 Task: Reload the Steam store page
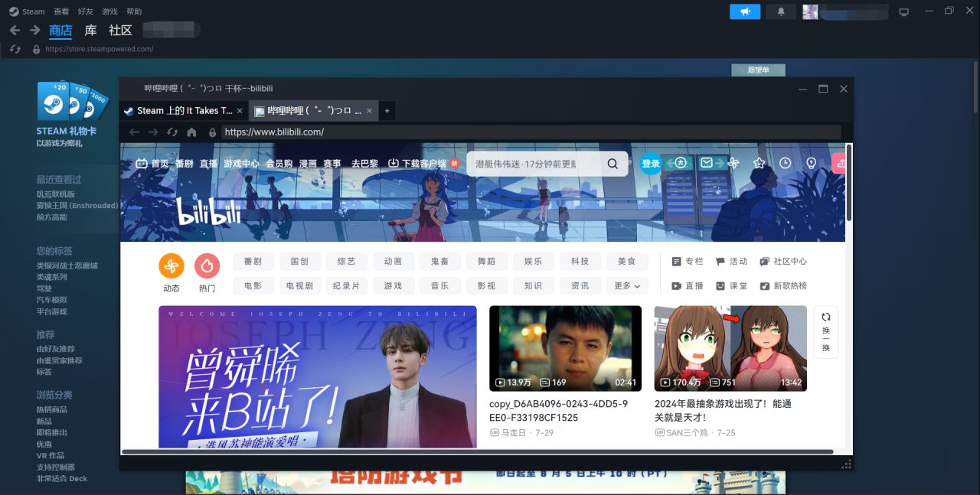point(15,49)
